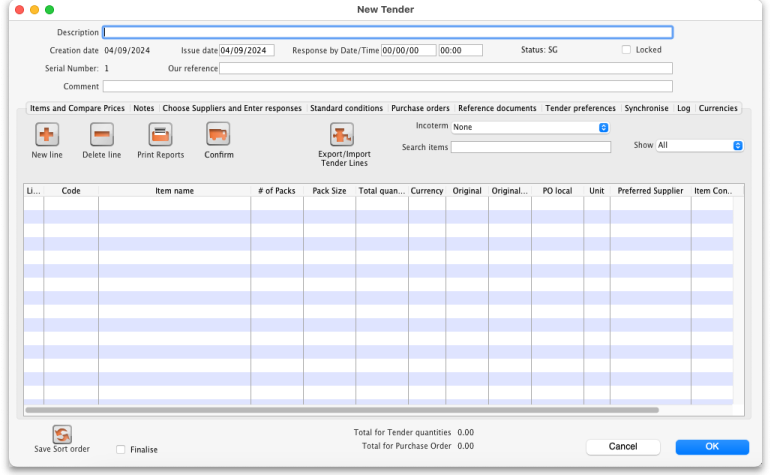771x475 pixels.
Task: Tick the Finalise checkbox
Action: pyautogui.click(x=121, y=450)
